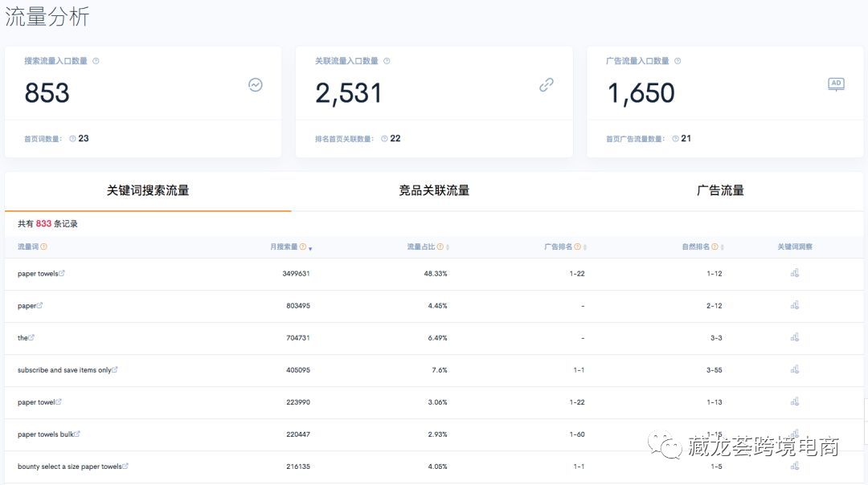Click help icon next to 首页词数量
This screenshot has width=868, height=485.
coord(72,137)
